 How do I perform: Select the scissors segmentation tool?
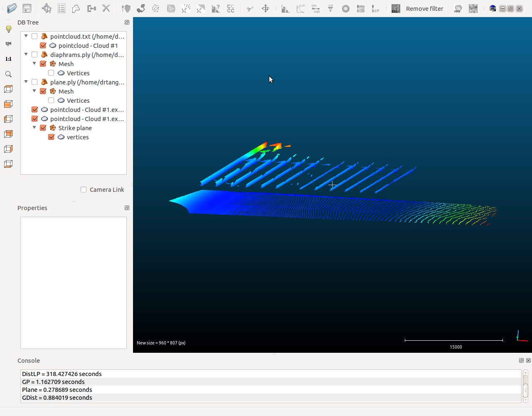(x=250, y=8)
